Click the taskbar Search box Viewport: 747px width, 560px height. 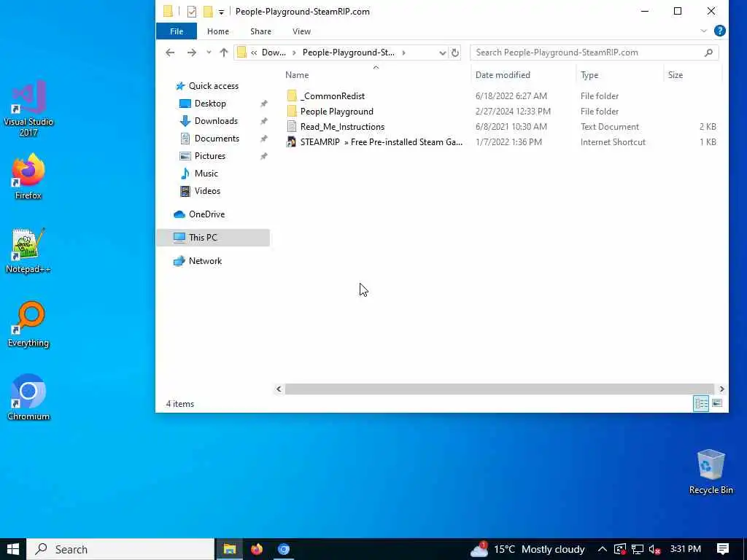coord(120,549)
